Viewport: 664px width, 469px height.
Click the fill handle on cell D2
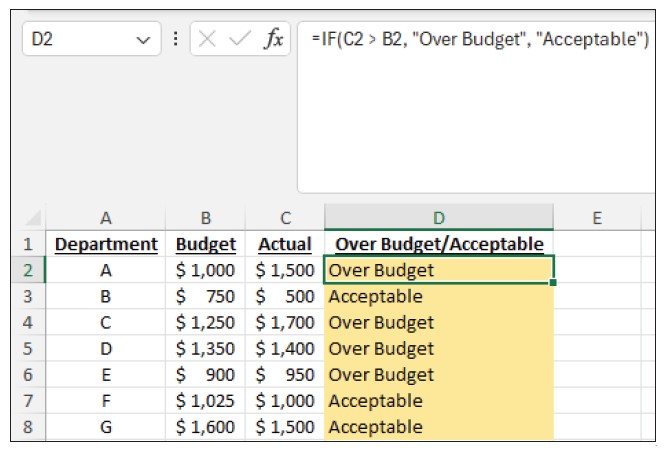(553, 283)
